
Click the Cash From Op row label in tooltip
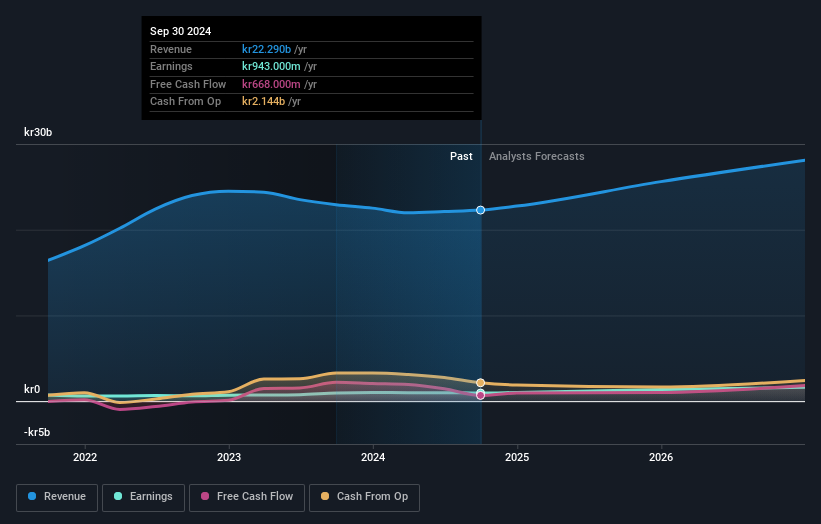point(185,102)
